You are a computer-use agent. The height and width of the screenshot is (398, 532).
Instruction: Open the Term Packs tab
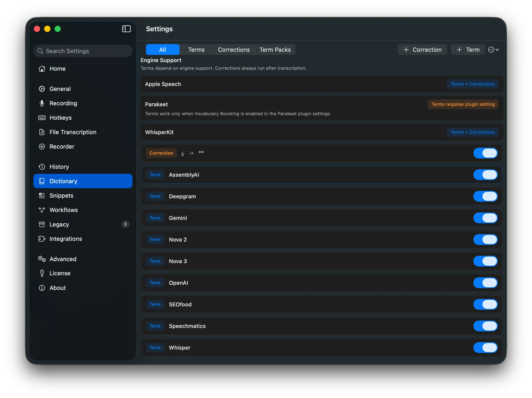point(275,50)
